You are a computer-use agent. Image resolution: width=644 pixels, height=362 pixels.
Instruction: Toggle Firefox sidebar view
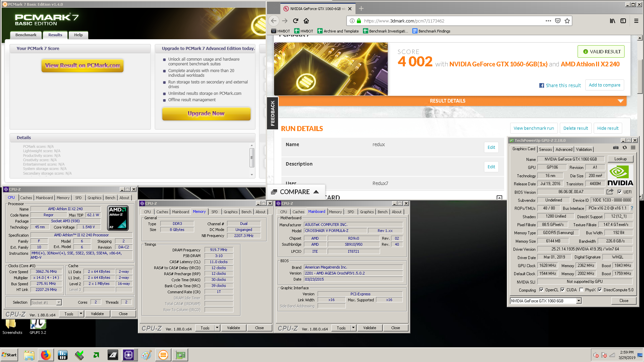[x=623, y=21]
